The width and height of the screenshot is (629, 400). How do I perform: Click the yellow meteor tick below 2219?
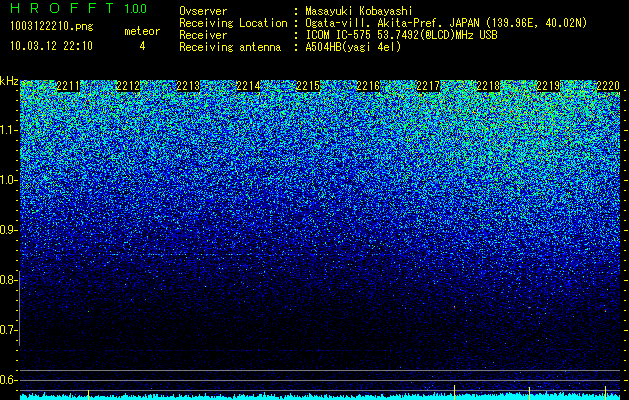pos(530,393)
